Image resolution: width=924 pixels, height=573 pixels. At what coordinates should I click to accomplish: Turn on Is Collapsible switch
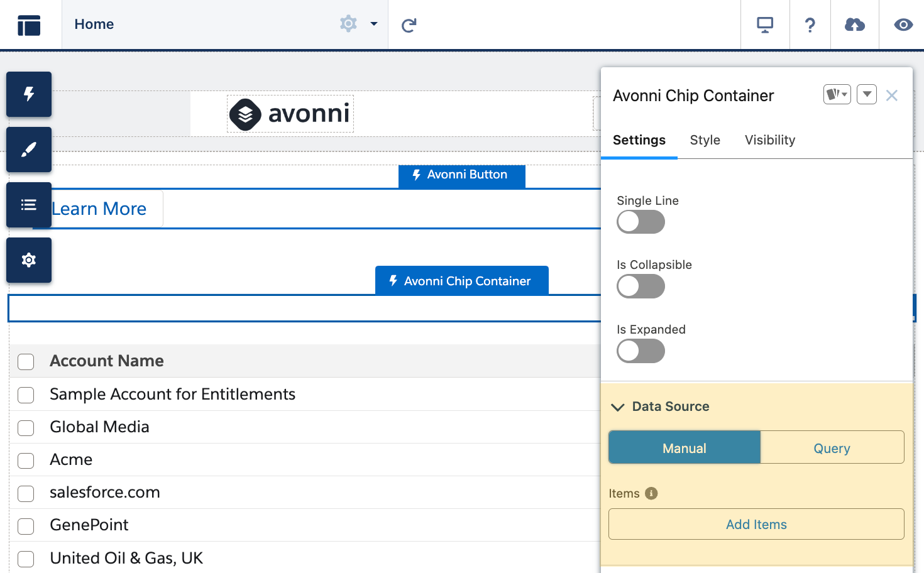tap(641, 286)
